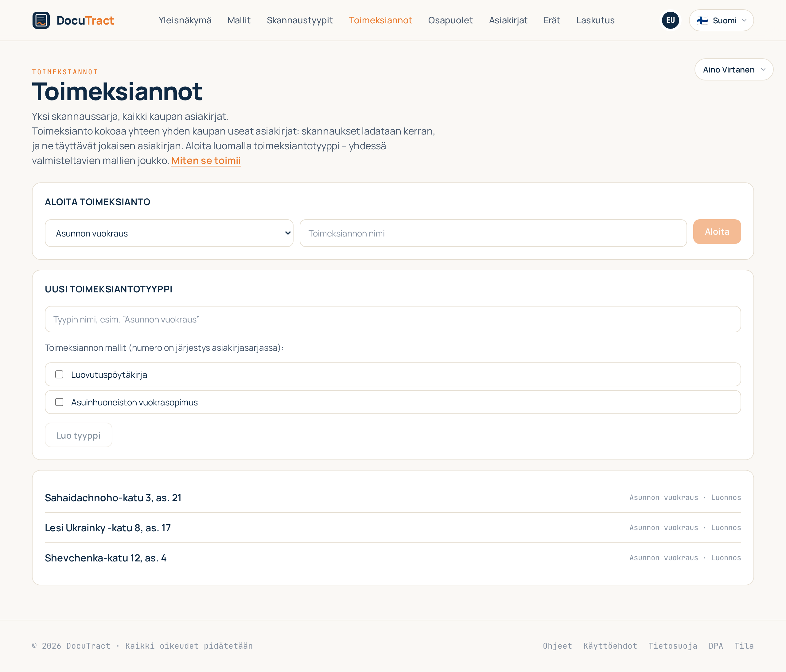Click the DPA footer link
Image resolution: width=786 pixels, height=672 pixels.
click(715, 646)
